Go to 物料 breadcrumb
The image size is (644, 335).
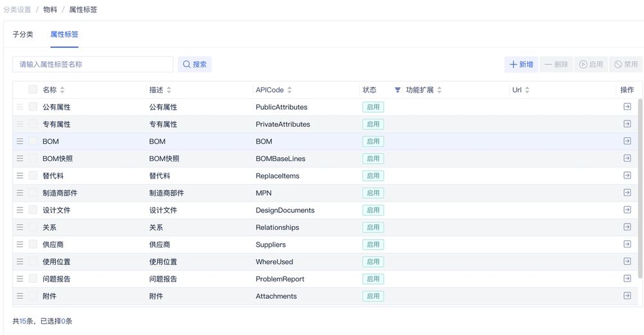point(50,10)
